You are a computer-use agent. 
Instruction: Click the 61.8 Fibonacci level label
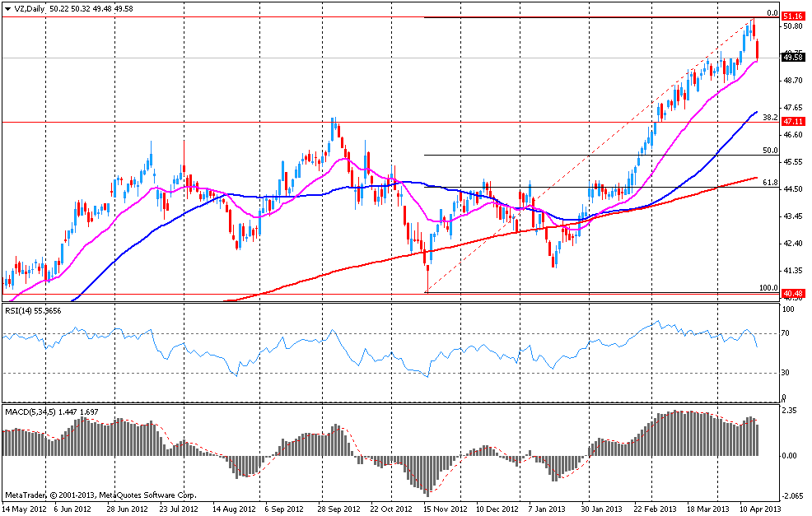[770, 183]
